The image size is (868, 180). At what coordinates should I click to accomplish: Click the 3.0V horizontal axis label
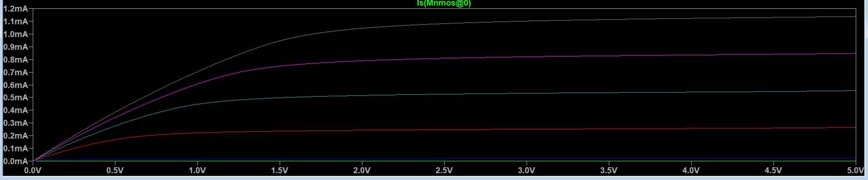527,170
